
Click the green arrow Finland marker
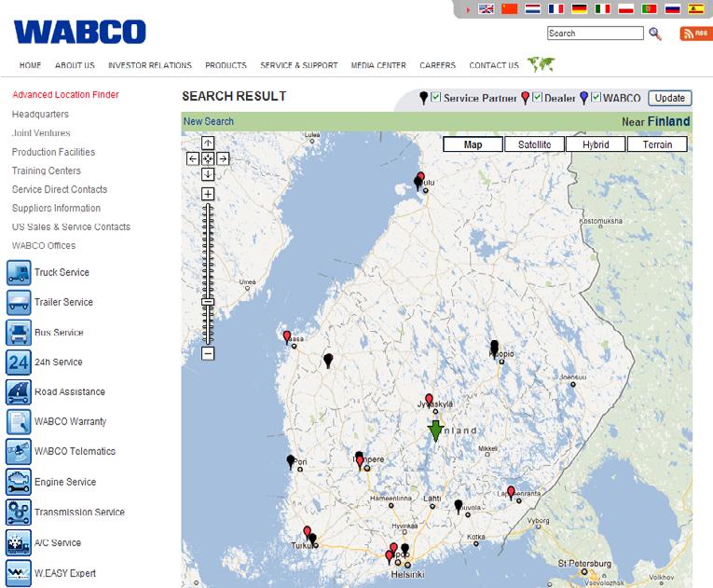[435, 431]
